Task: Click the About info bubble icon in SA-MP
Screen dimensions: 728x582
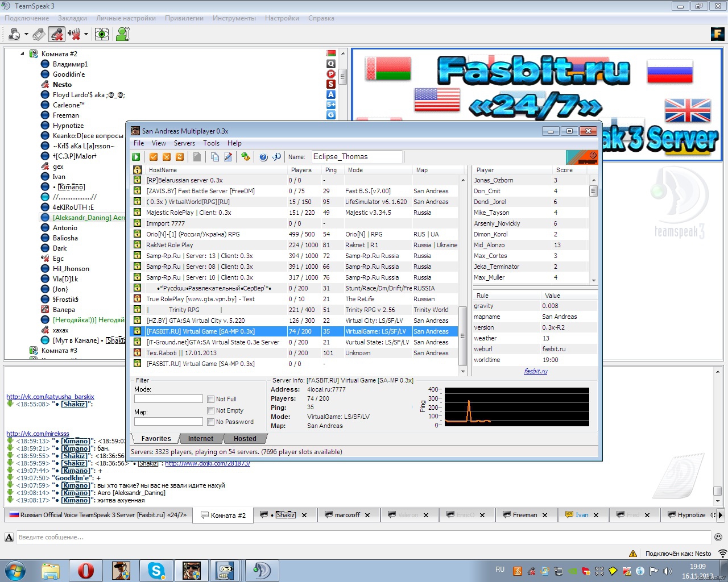Action: (x=277, y=157)
